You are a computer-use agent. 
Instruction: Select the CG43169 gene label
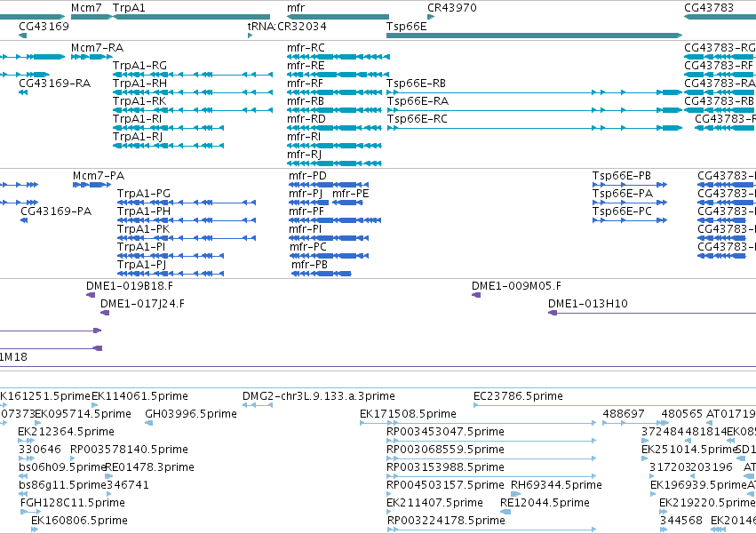pos(44,26)
